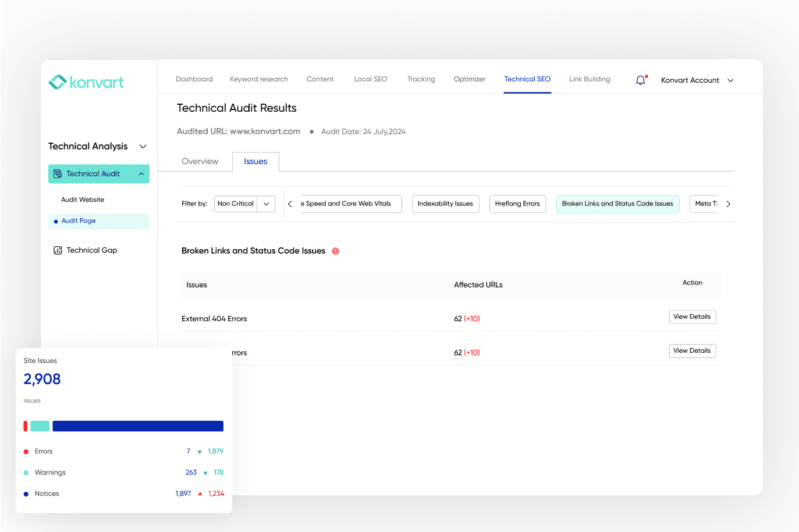The width and height of the screenshot is (799, 532).
Task: Open Audit Website in sidebar
Action: point(83,200)
